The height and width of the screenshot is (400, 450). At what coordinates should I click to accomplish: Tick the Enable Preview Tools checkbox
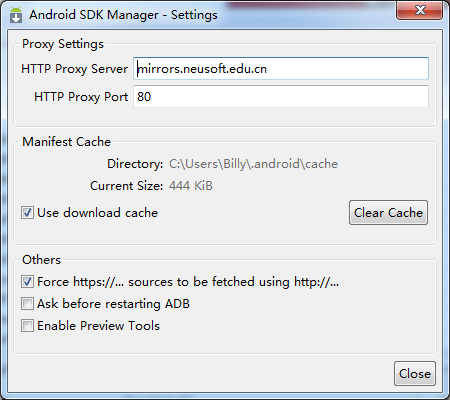[x=27, y=326]
